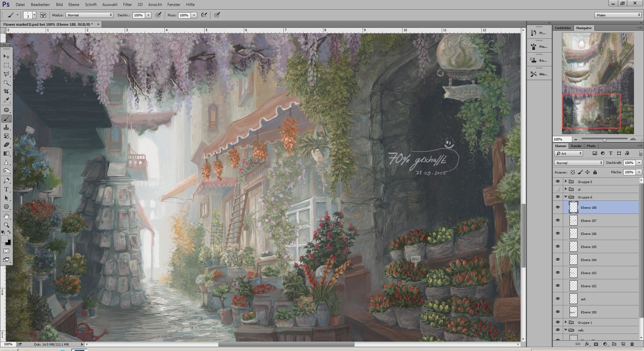The height and width of the screenshot is (351, 644).
Task: Switch to the Pfade tab
Action: (591, 146)
